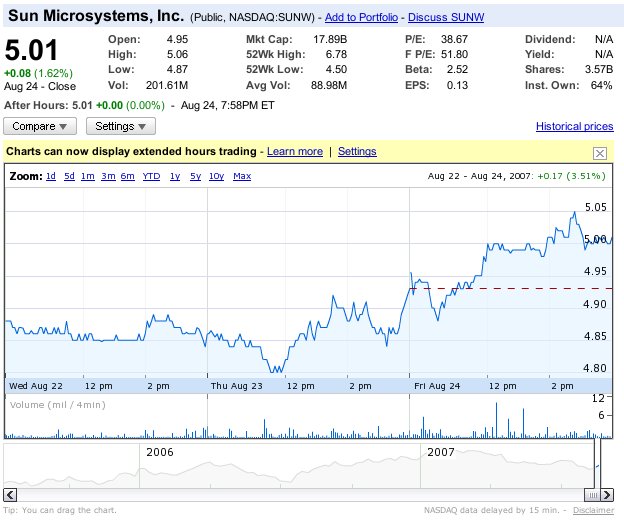
Task: Click the 5.01 last price value
Action: tap(31, 50)
